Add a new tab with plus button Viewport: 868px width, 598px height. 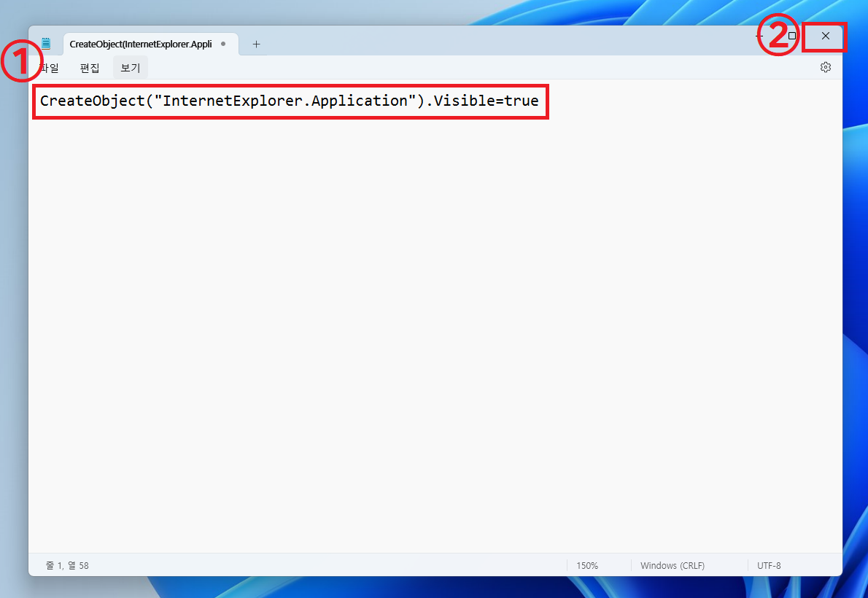coord(256,44)
